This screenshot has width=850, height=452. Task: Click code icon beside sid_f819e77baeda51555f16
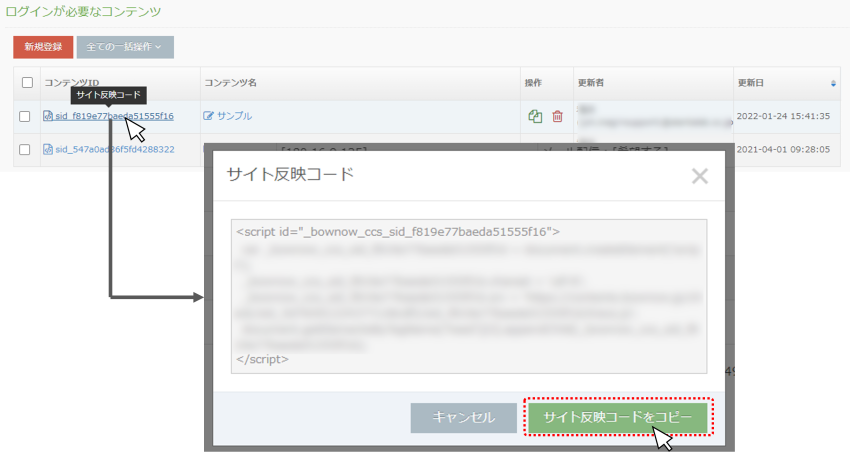pos(48,116)
